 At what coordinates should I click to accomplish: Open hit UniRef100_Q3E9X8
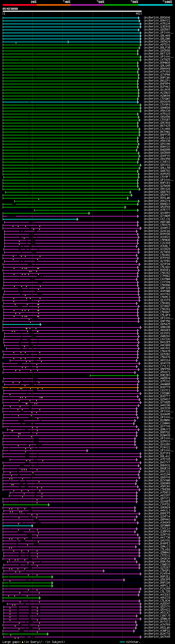[x=157, y=27]
